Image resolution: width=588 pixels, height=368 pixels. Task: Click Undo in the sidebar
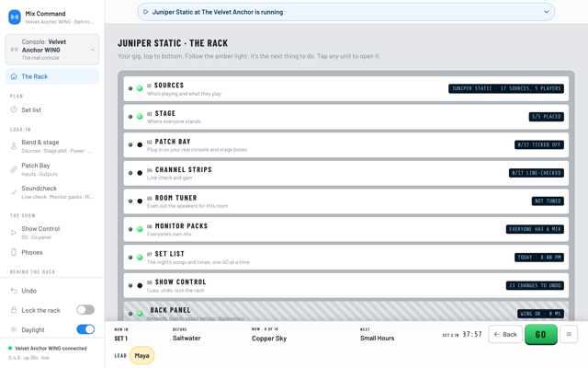pos(52,291)
